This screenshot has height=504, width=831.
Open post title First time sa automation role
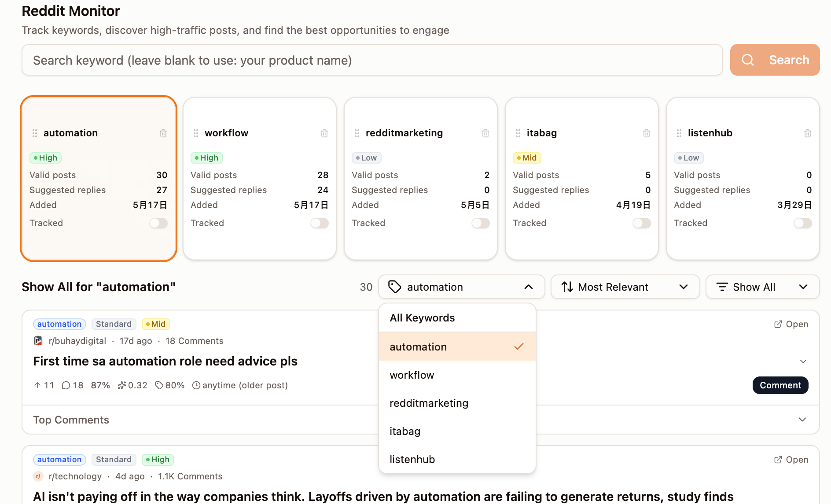point(165,361)
